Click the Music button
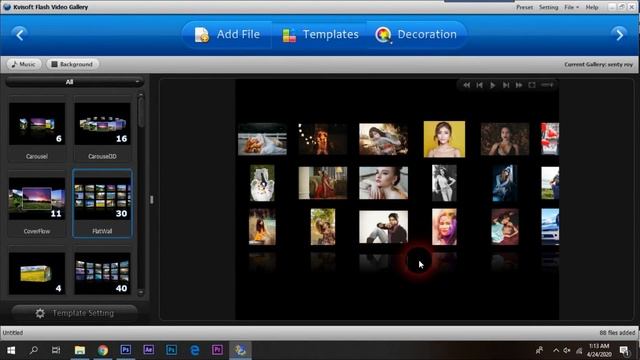640x360 pixels. (24, 64)
